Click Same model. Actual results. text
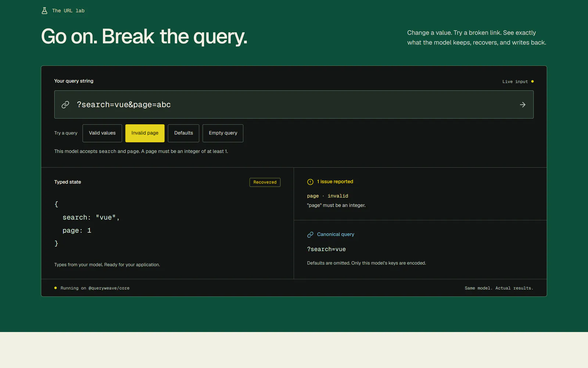Viewport: 588px width, 368px height. [x=499, y=288]
